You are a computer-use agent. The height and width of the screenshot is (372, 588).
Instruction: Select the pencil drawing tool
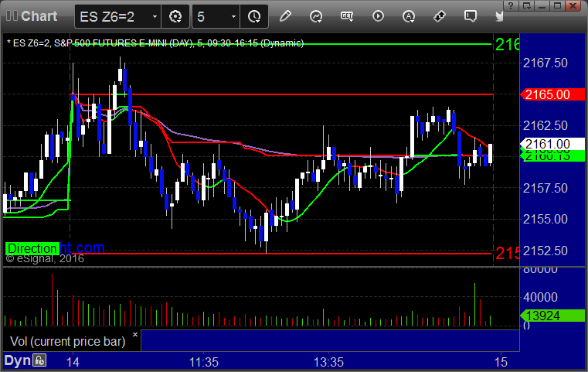point(285,16)
